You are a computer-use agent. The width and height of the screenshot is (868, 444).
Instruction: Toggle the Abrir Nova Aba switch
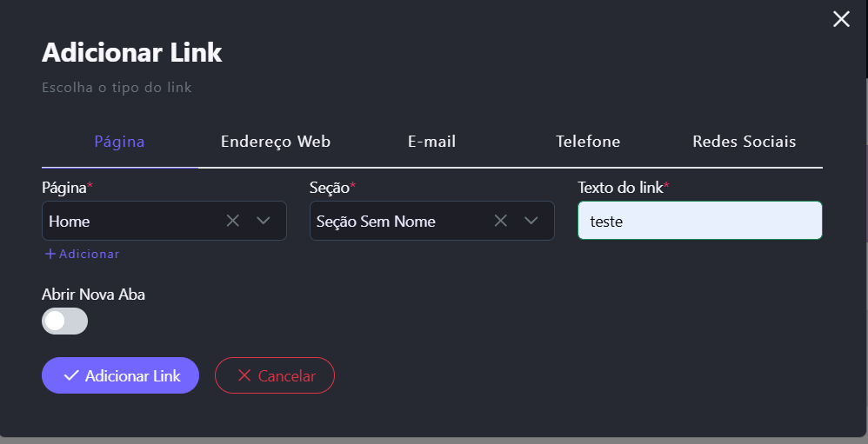pyautogui.click(x=64, y=321)
